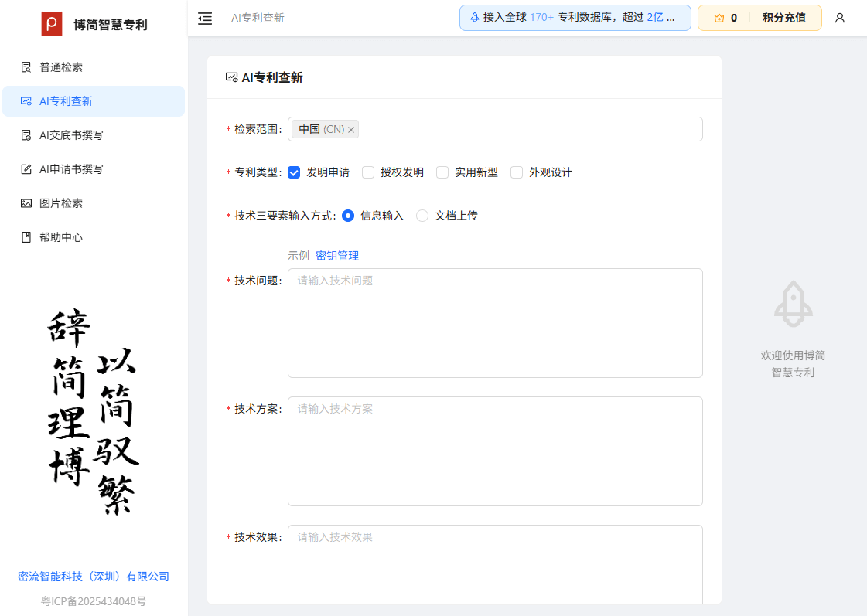Click the points value 0
This screenshot has width=867, height=616.
(x=734, y=19)
